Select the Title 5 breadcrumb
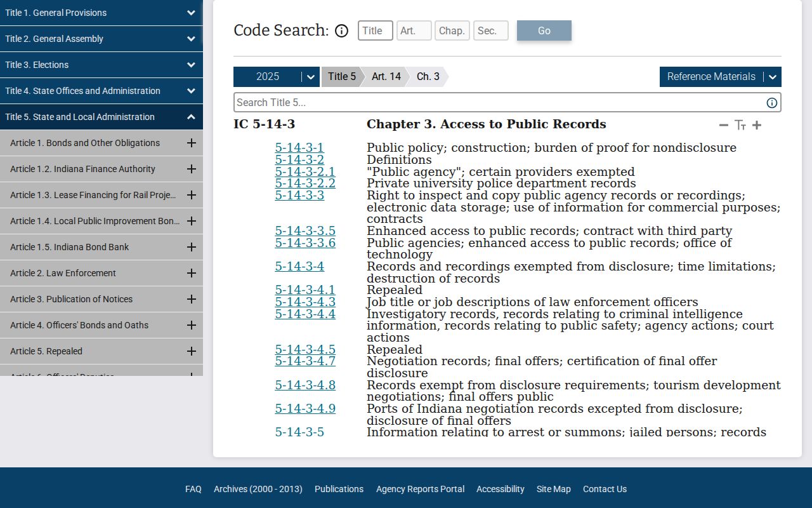 click(x=342, y=77)
